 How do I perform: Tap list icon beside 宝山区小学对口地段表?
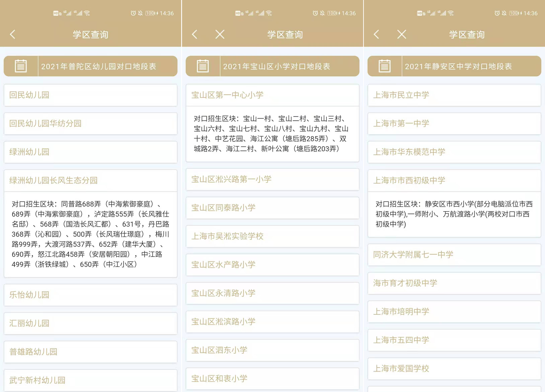(x=203, y=66)
